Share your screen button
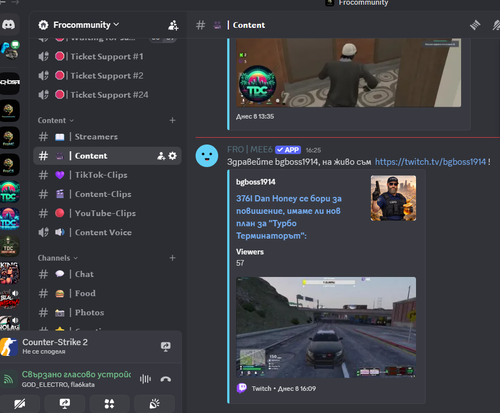Screen dimensions: 500x413 pos(65,404)
